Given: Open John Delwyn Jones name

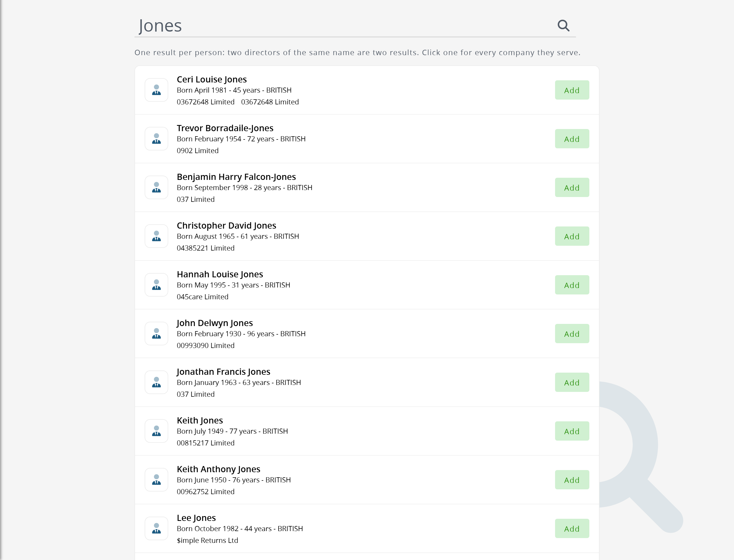Looking at the screenshot, I should pos(215,323).
